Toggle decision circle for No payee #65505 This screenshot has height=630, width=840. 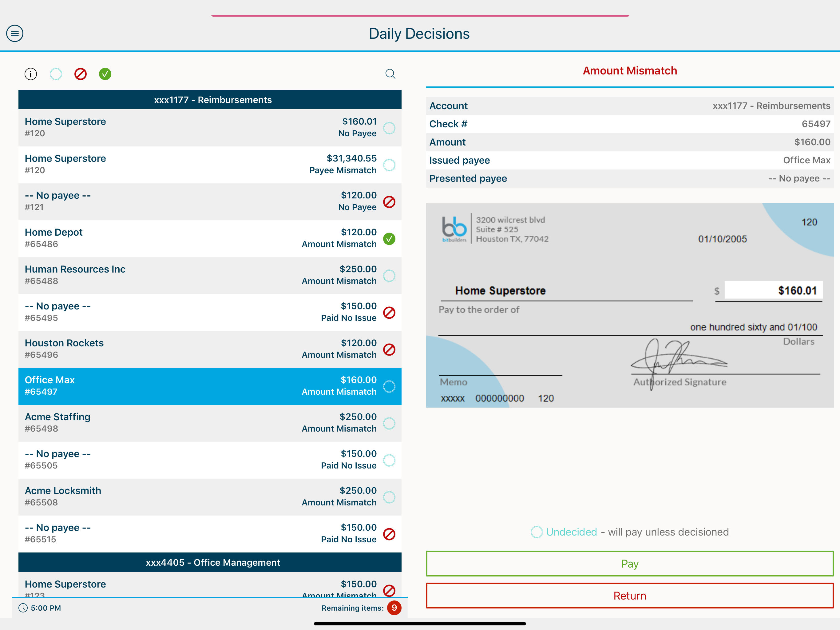click(x=389, y=460)
